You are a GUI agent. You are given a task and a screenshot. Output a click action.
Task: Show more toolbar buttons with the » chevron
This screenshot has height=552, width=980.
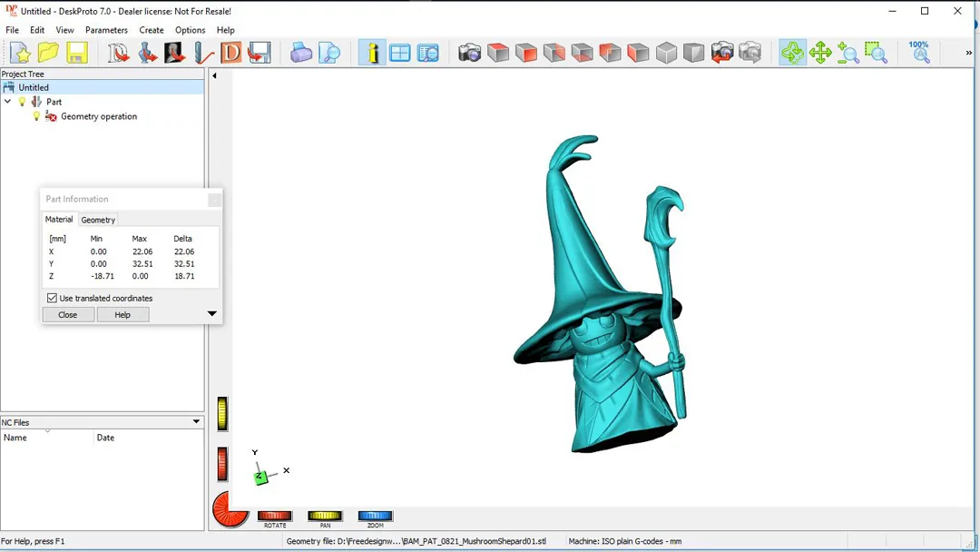point(969,54)
